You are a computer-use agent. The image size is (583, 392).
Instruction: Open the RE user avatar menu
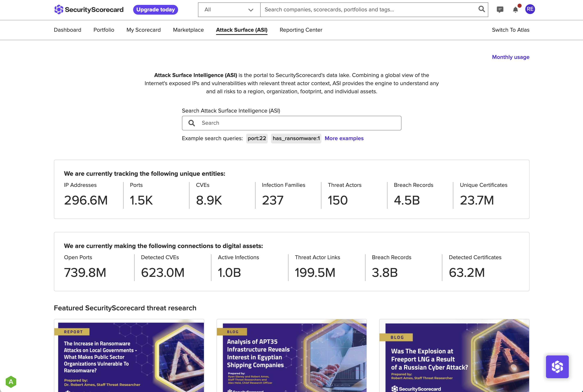pyautogui.click(x=530, y=9)
